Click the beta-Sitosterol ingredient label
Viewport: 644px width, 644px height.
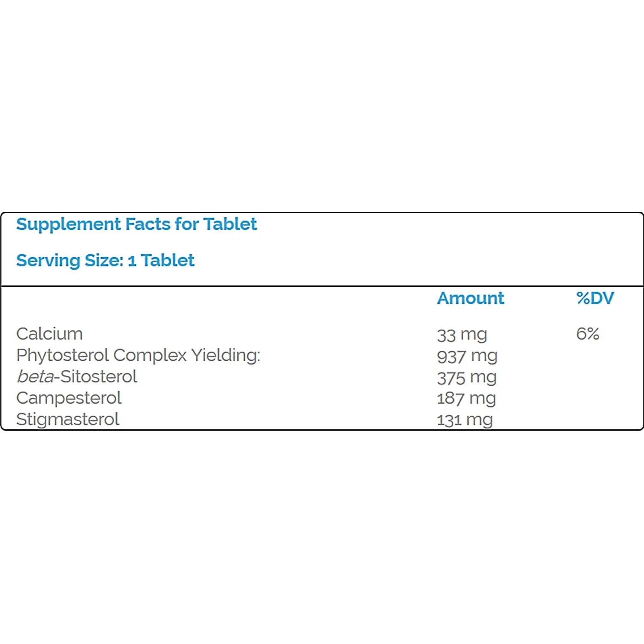(77, 377)
